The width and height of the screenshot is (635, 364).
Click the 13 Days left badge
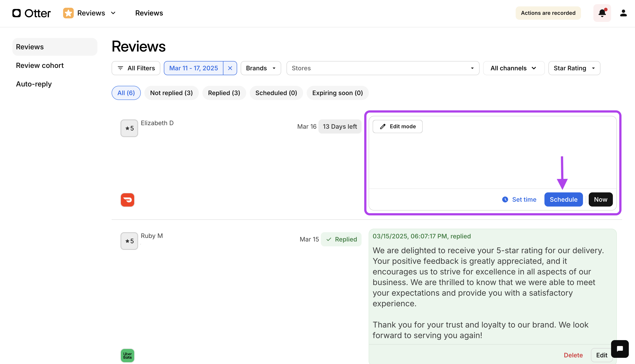click(340, 126)
